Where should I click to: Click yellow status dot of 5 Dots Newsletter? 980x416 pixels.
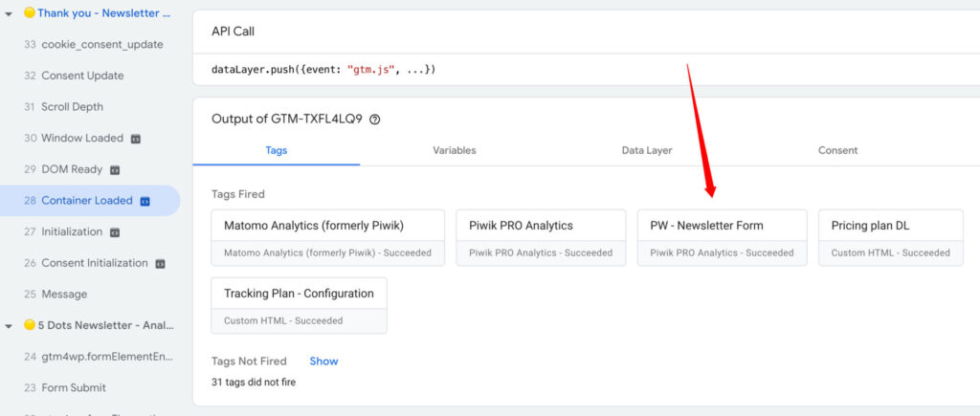pyautogui.click(x=30, y=325)
